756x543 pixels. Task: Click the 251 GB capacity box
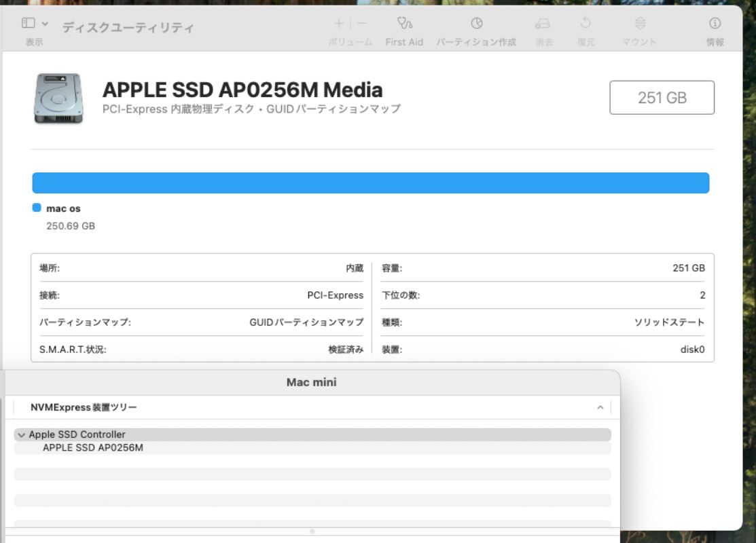[x=662, y=98]
